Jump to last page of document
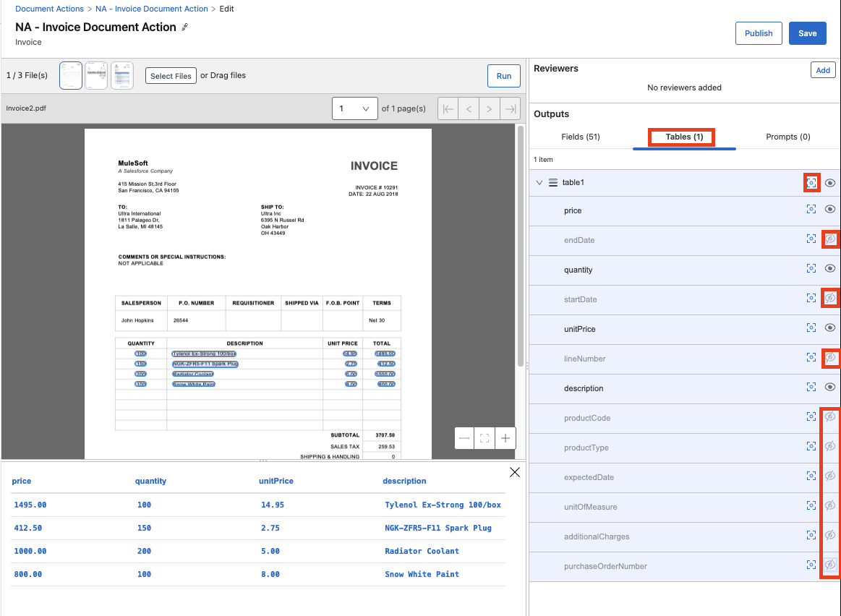Image resolution: width=841 pixels, height=616 pixels. pos(510,109)
